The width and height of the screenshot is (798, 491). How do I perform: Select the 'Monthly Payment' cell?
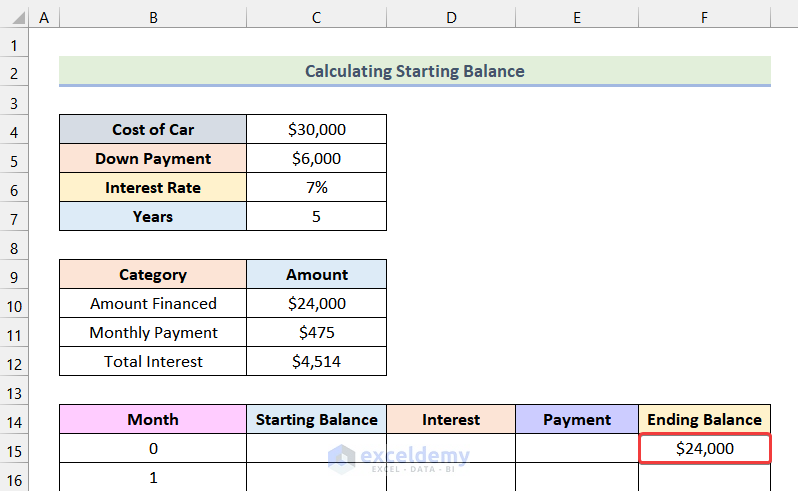point(153,332)
